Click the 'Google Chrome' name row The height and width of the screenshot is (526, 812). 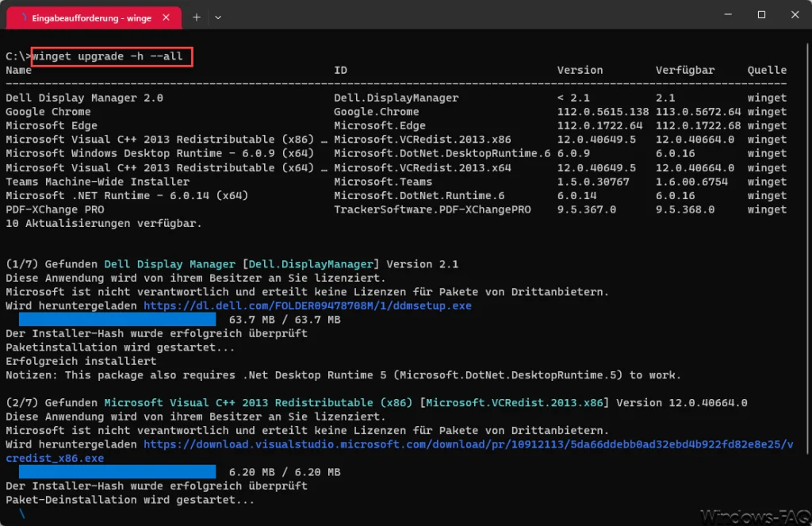[48, 112]
